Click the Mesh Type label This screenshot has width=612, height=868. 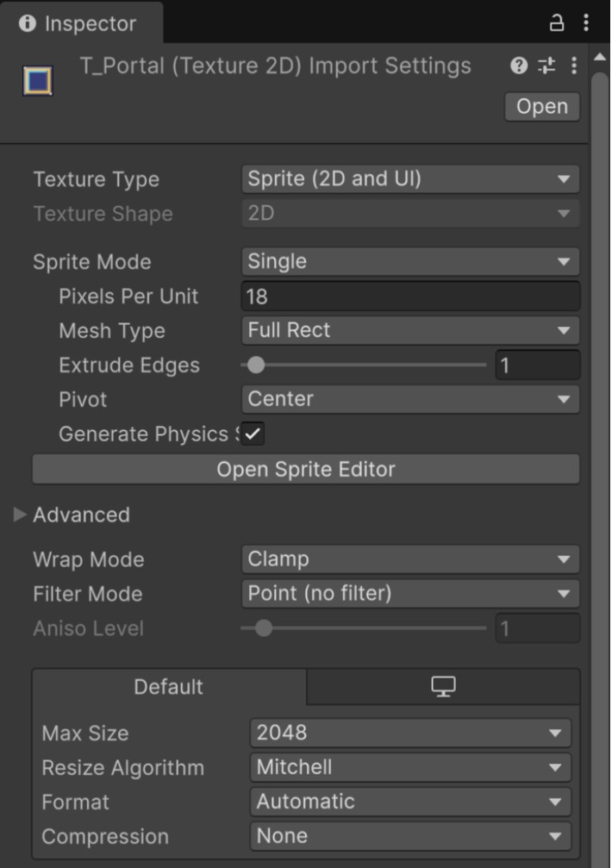pyautogui.click(x=112, y=331)
